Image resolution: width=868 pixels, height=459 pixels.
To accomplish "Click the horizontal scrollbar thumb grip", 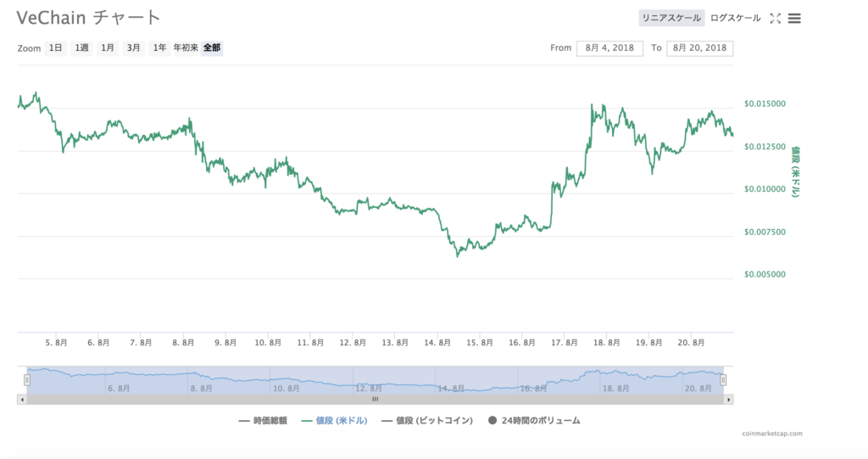I will click(376, 399).
